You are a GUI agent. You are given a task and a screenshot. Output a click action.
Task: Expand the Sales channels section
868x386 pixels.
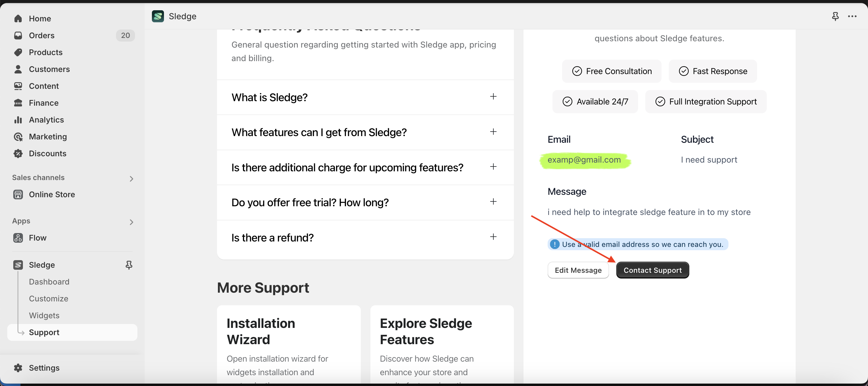[131, 178]
